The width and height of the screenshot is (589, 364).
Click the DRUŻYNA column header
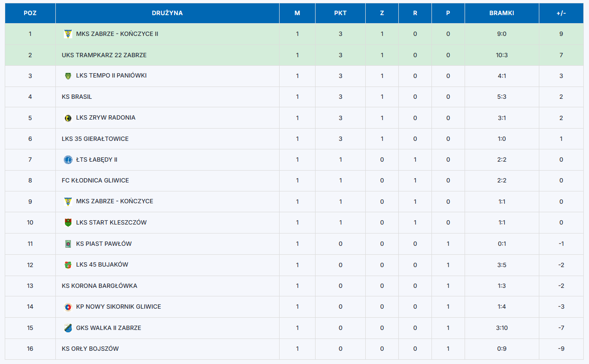(167, 13)
